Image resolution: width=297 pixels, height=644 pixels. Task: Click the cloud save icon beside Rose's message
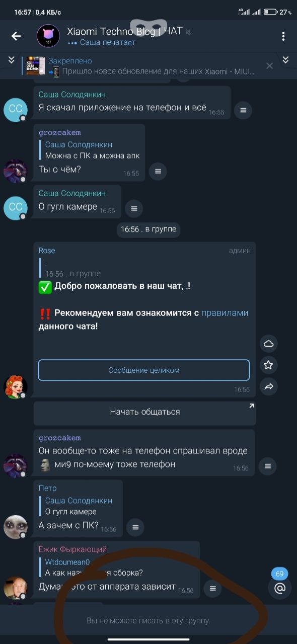[x=268, y=343]
